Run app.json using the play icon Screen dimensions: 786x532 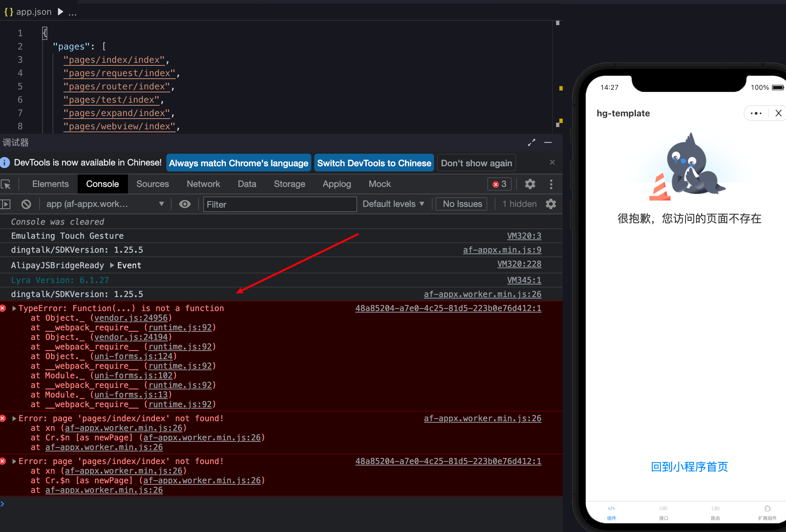click(x=60, y=11)
